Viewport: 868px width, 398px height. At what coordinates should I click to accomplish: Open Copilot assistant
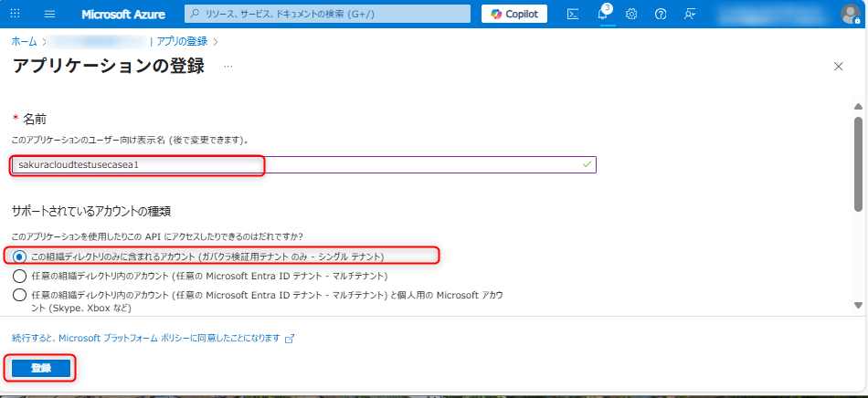[x=514, y=14]
